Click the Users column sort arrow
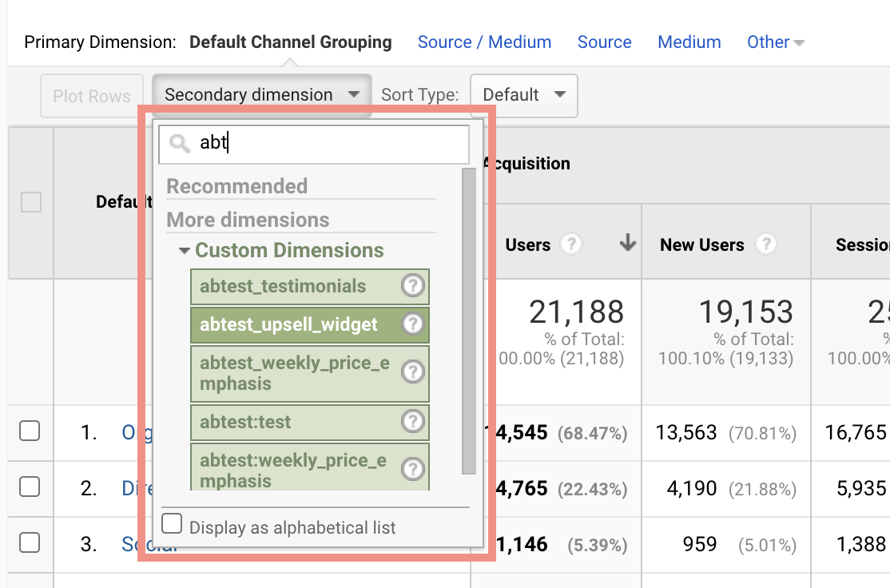890x588 pixels. click(628, 244)
